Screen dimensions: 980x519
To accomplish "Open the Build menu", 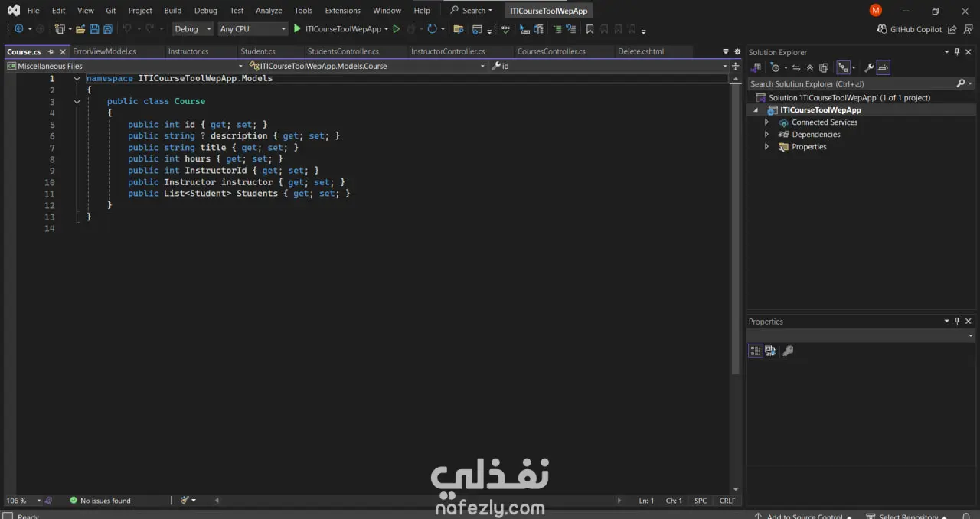I will pyautogui.click(x=173, y=11).
